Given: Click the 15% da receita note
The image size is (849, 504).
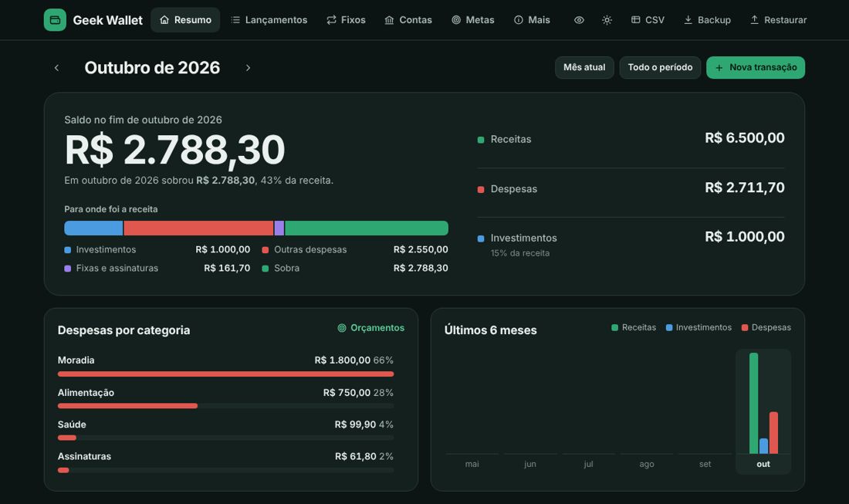Looking at the screenshot, I should tap(519, 253).
